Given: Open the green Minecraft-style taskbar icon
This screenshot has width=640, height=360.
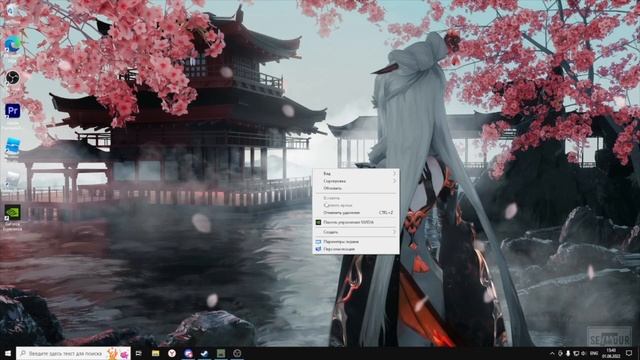Looking at the screenshot, I should (221, 353).
